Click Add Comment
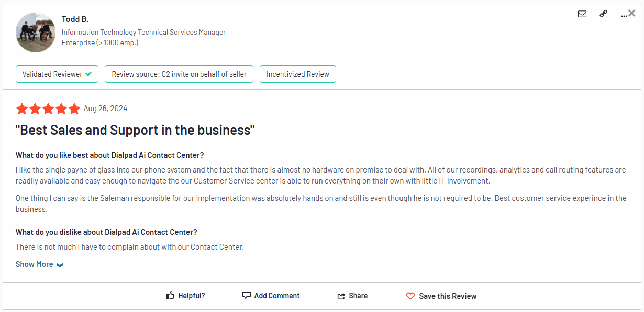Screen dimensions: 644x312 coord(276,295)
